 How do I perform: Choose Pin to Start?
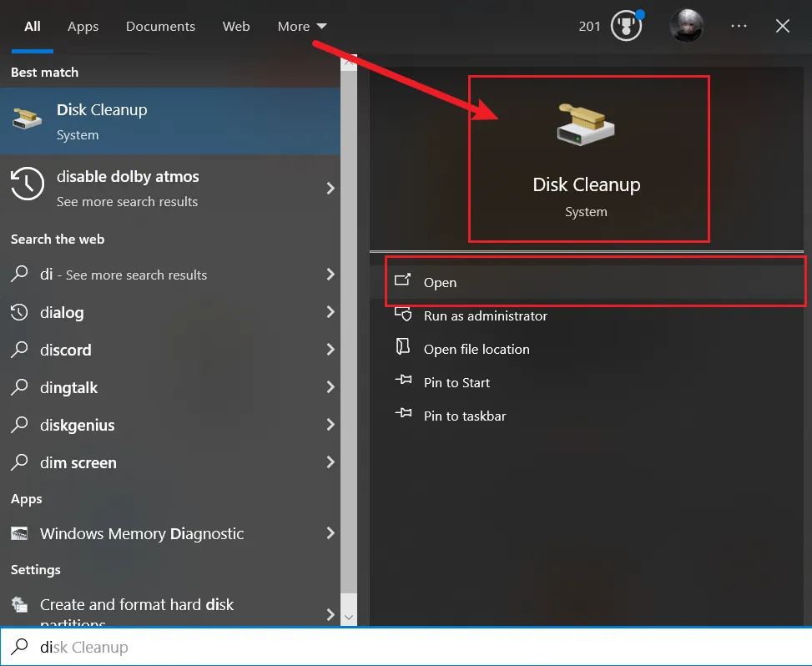pos(586,382)
